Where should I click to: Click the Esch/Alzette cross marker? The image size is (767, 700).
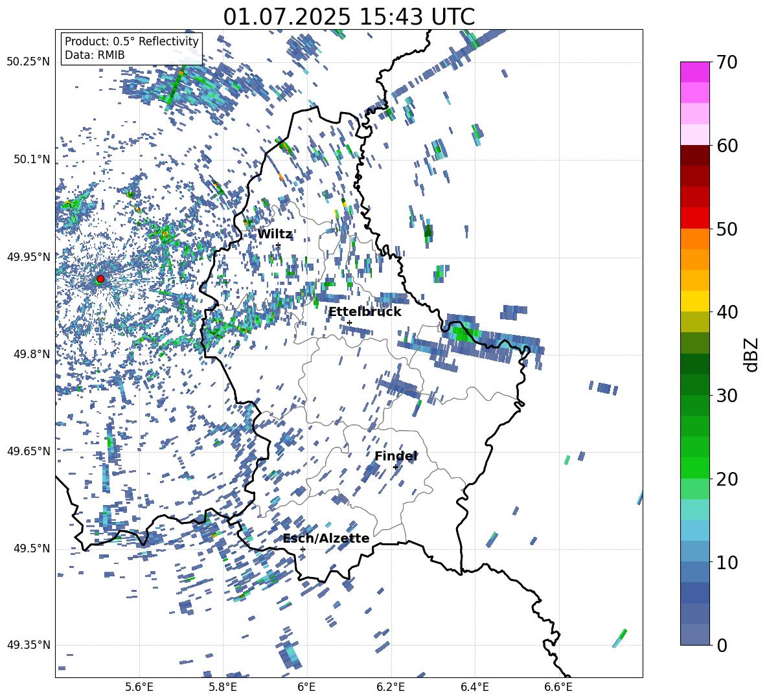click(303, 549)
